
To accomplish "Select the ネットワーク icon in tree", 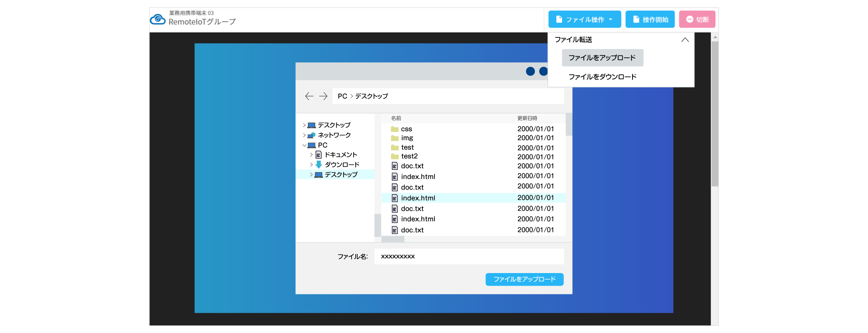I will 311,135.
